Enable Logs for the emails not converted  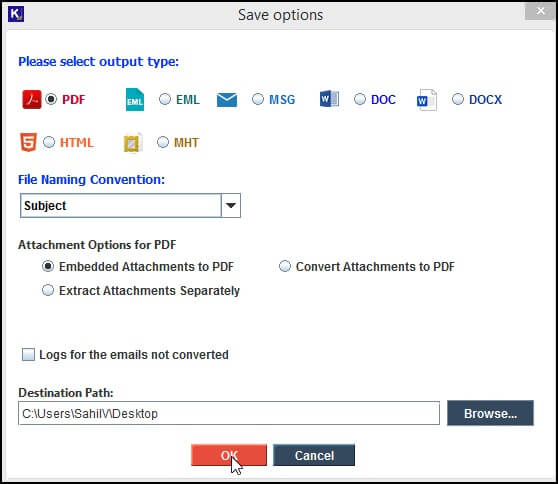(x=28, y=354)
